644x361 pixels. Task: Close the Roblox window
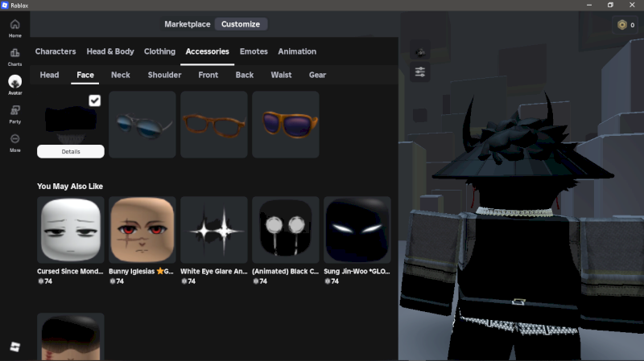tap(632, 5)
